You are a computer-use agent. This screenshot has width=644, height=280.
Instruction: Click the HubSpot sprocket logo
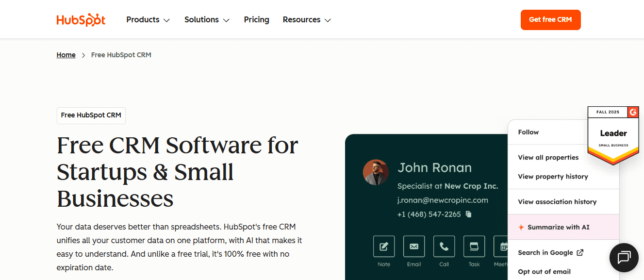(81, 19)
